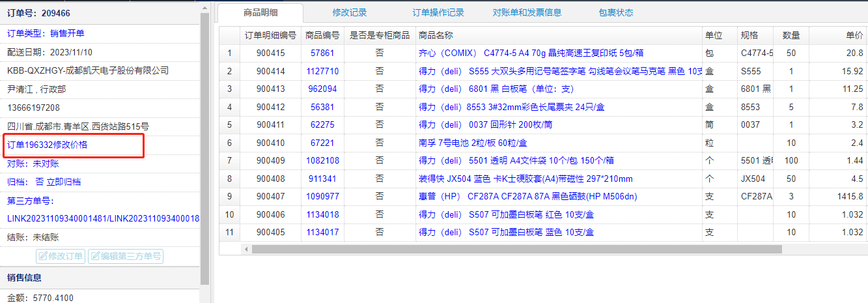Open product code 1082108
Image resolution: width=868 pixels, height=303 pixels.
tap(322, 160)
